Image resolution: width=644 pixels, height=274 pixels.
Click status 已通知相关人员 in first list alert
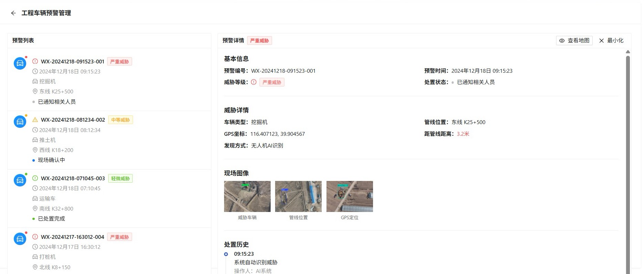(x=57, y=102)
